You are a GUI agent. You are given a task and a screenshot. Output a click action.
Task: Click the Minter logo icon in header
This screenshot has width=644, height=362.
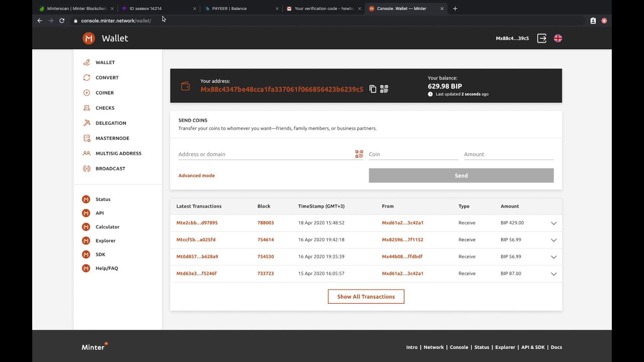[x=89, y=38]
